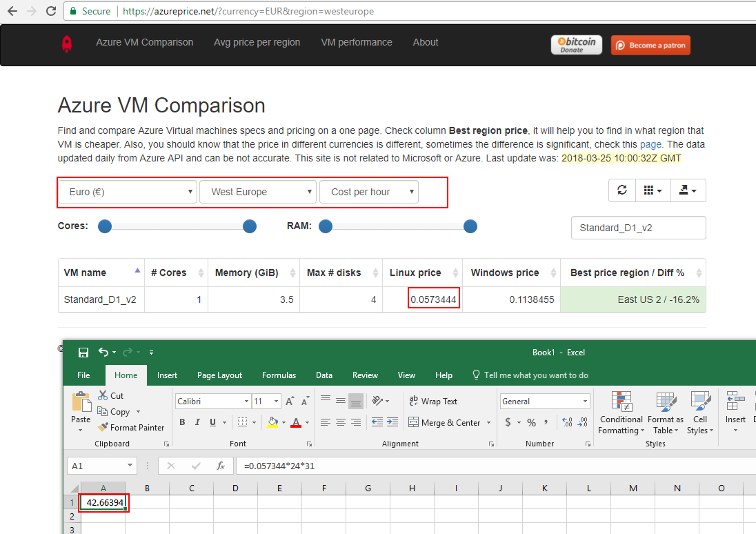The width and height of the screenshot is (756, 534).
Task: Toggle Bold formatting in Excel
Action: (182, 422)
